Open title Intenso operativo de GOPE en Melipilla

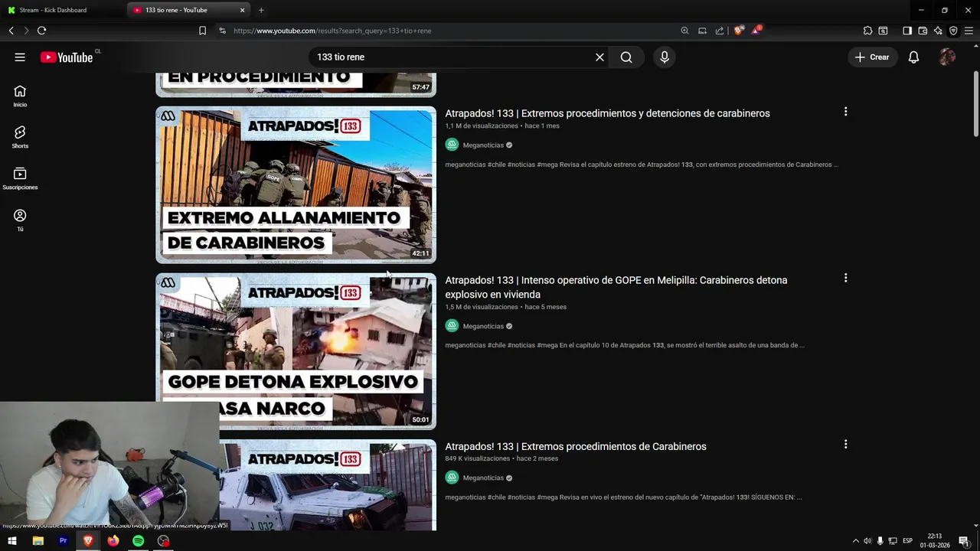(x=616, y=287)
